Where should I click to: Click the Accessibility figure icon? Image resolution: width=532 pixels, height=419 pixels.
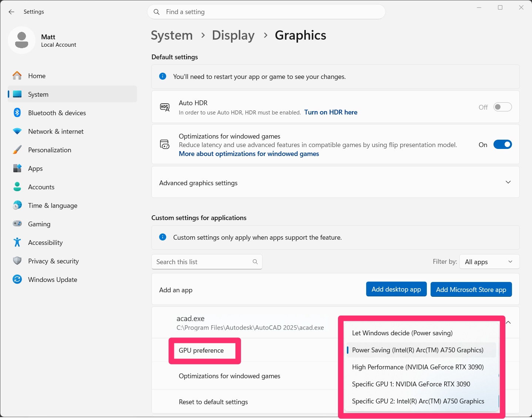point(17,242)
